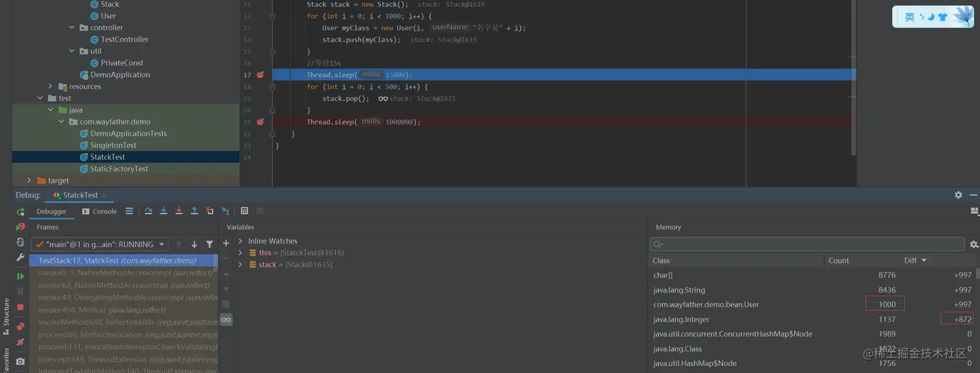Collapse the controller folder in project tree
Image resolution: width=980 pixels, height=373 pixels.
72,27
